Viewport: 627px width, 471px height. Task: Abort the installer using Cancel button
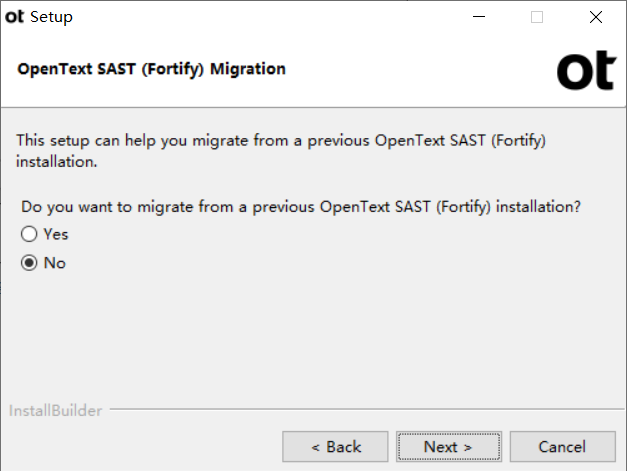click(563, 447)
